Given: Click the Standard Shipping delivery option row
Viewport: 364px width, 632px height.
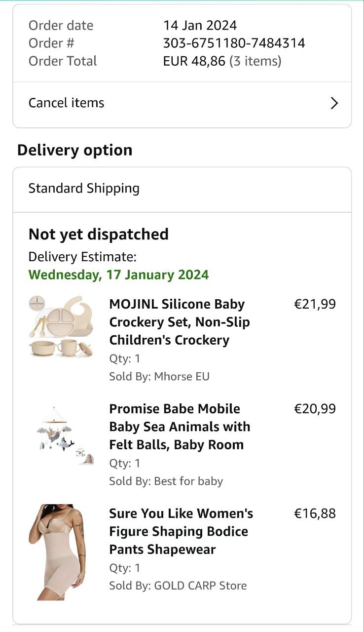Looking at the screenshot, I should tap(84, 189).
